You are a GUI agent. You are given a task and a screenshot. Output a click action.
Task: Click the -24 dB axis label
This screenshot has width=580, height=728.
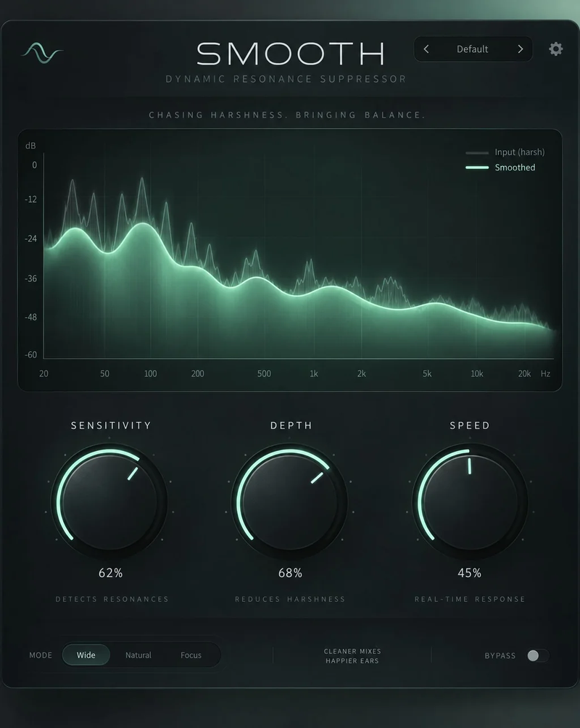[30, 239]
